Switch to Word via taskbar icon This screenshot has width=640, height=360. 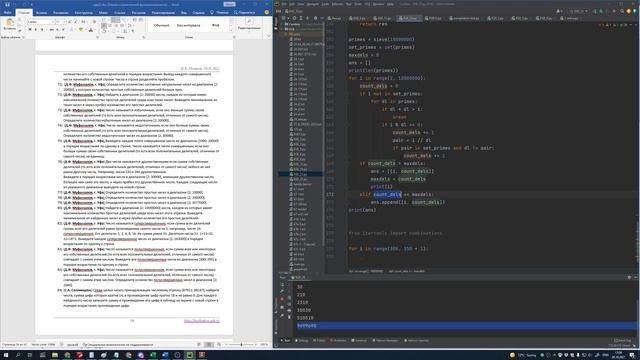tap(164, 355)
